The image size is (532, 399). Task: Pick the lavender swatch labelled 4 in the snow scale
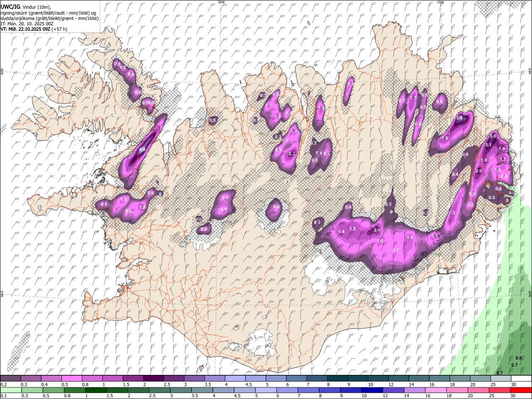(235, 379)
